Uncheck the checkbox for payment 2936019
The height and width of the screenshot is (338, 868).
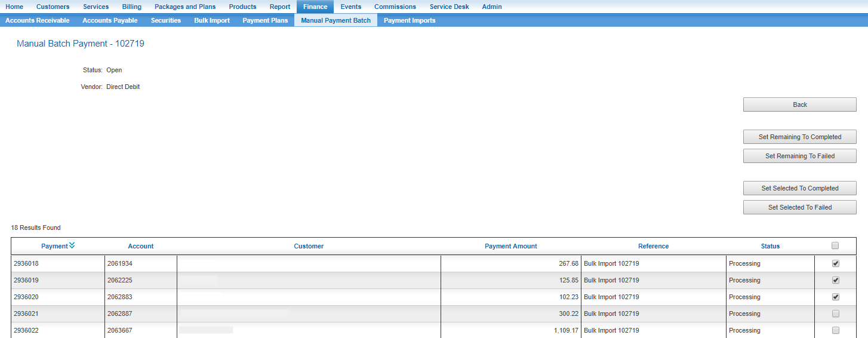(x=835, y=280)
